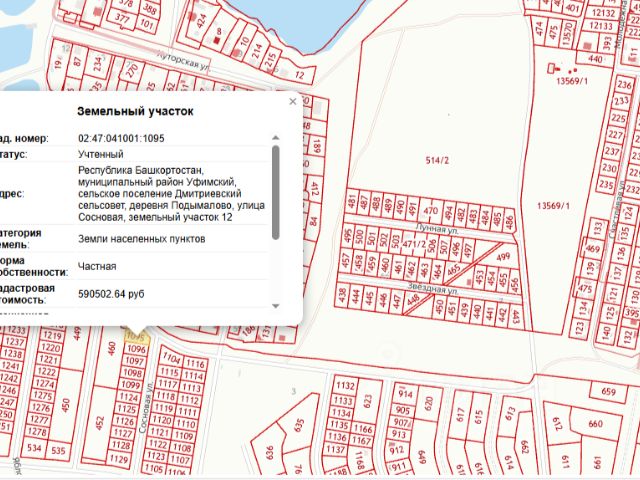Select parcel 1274
This screenshot has width=640, height=480.
pyautogui.click(x=44, y=384)
